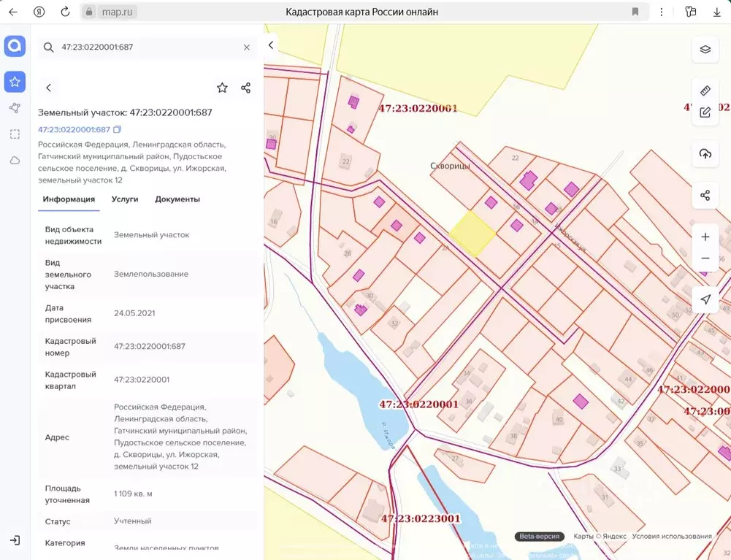Click the search input field

pos(146,47)
